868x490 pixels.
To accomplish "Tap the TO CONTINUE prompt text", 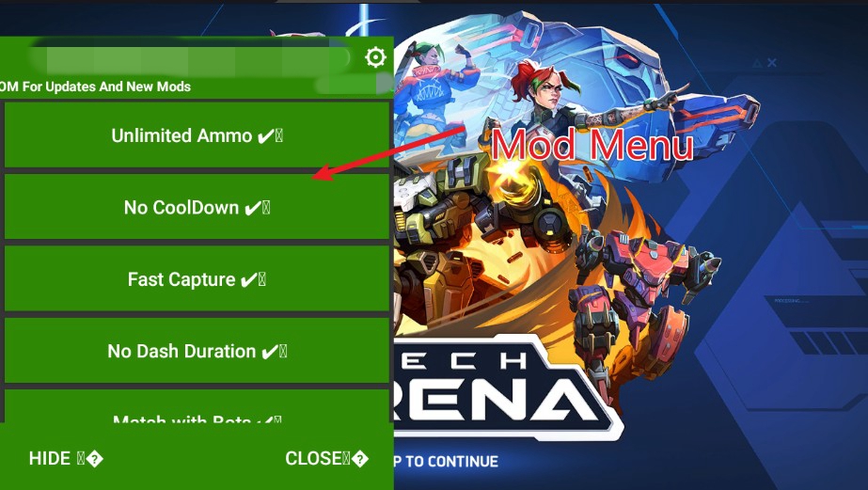I will coord(451,461).
